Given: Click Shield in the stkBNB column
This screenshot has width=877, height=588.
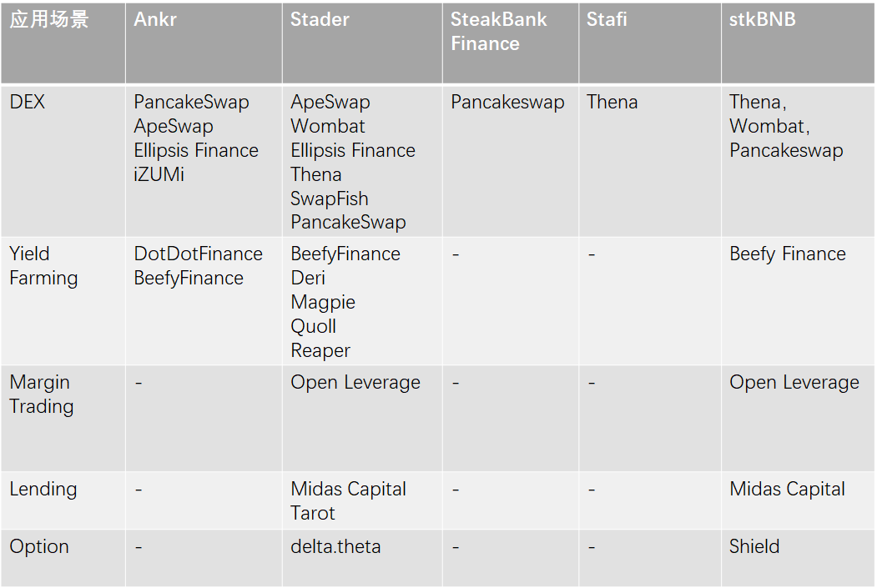Looking at the screenshot, I should 754,547.
